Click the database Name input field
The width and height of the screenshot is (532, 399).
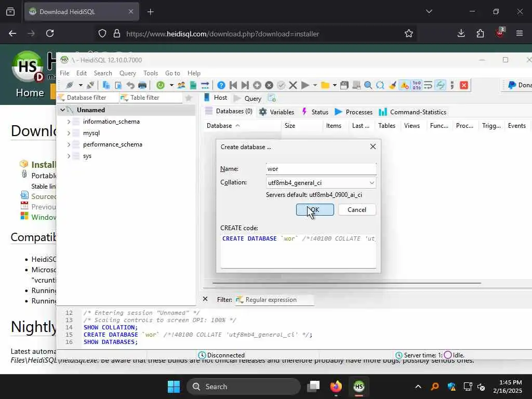coord(321,169)
